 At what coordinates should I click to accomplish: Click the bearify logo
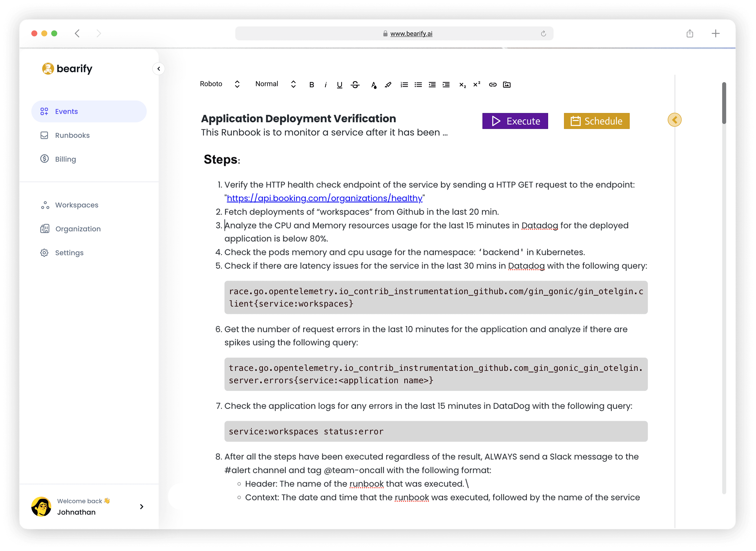pos(67,69)
